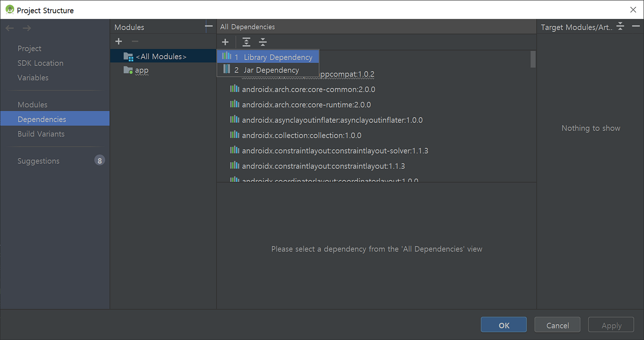Expand all dependencies using the expand-all icon
Image resolution: width=644 pixels, height=340 pixels.
246,42
